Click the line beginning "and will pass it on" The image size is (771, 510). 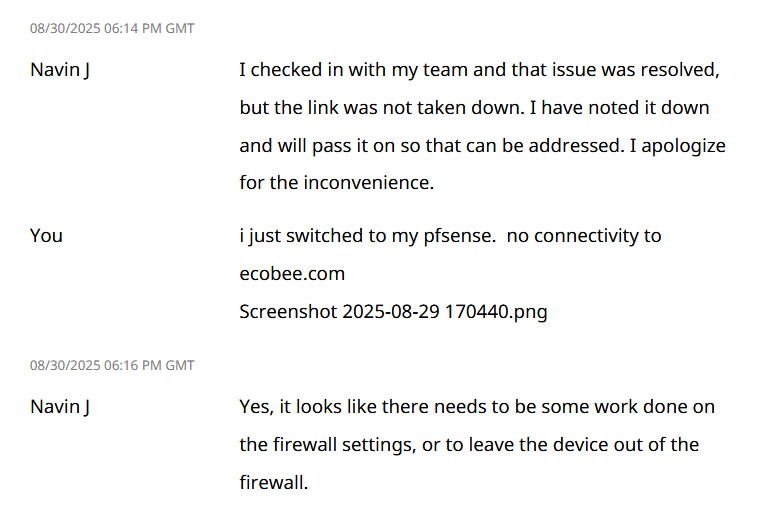pyautogui.click(x=482, y=146)
